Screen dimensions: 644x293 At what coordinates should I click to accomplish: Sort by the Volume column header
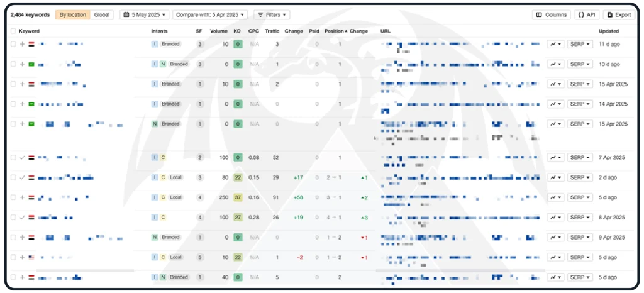219,31
